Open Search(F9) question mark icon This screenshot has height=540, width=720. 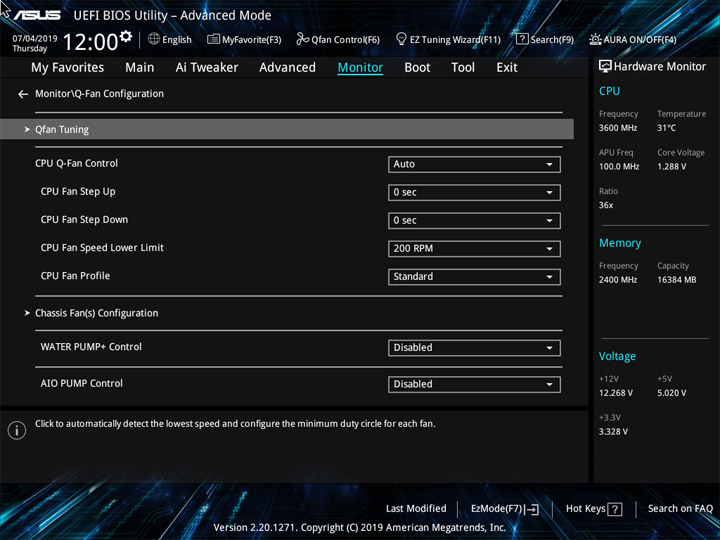[x=522, y=39]
